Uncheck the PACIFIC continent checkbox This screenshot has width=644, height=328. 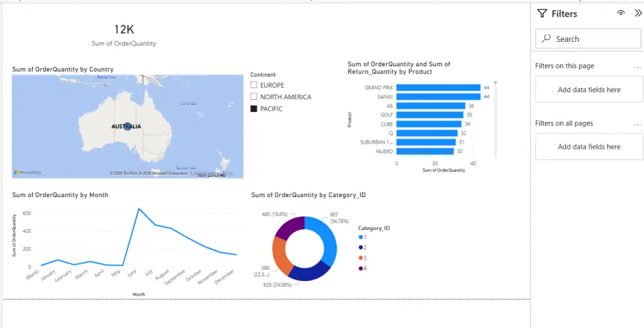pos(254,109)
